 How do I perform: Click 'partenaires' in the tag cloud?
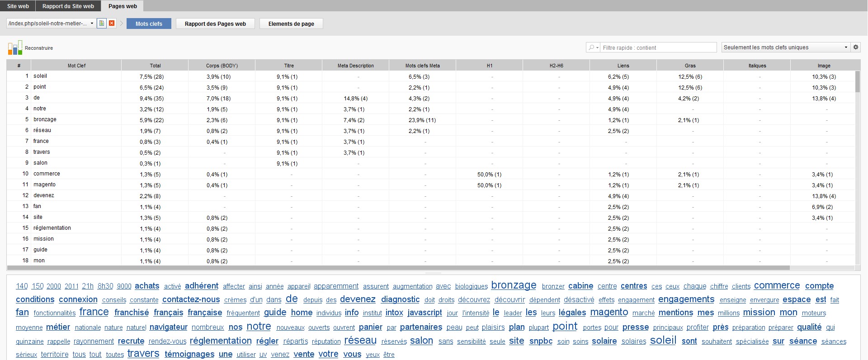click(421, 327)
